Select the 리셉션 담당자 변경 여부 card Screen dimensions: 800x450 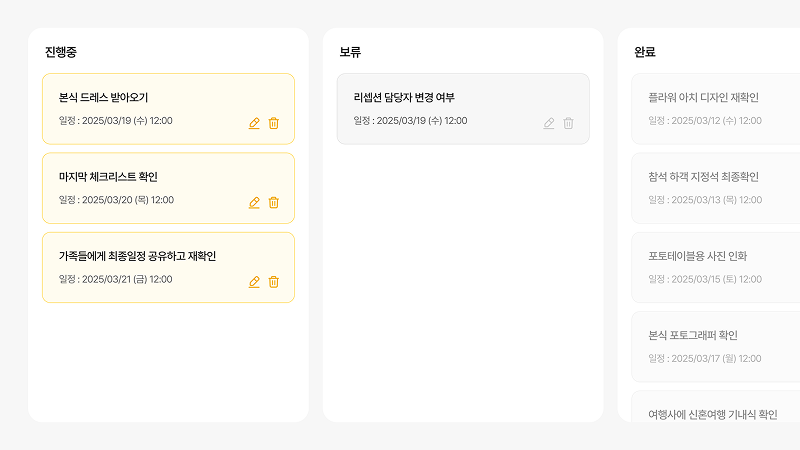point(463,109)
